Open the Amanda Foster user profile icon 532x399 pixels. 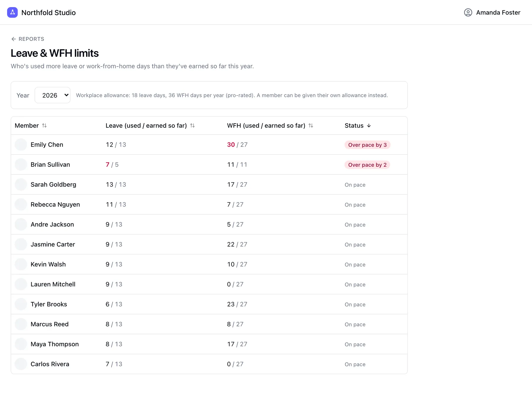[x=468, y=12]
